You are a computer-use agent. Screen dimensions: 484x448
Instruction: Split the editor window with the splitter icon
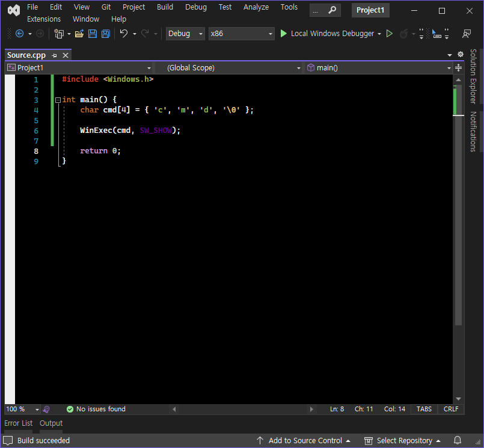click(x=458, y=67)
